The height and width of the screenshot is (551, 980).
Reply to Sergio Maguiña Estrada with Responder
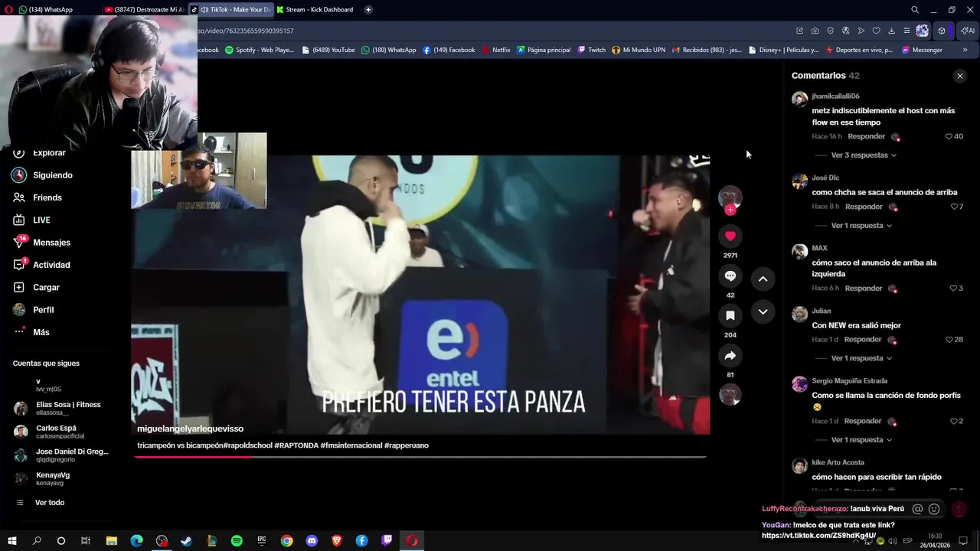click(x=864, y=421)
